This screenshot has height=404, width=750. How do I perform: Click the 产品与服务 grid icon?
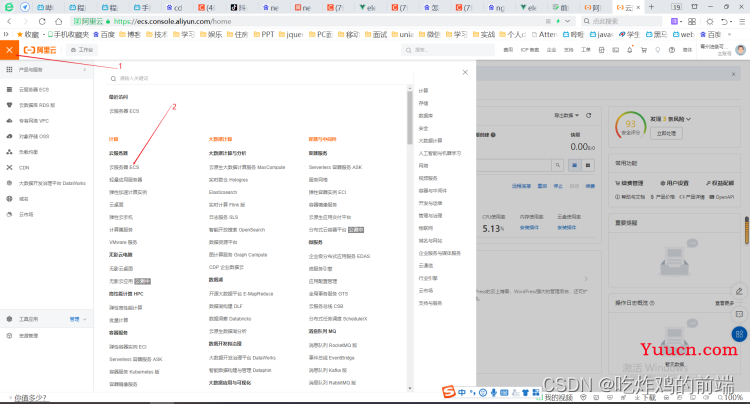9,70
